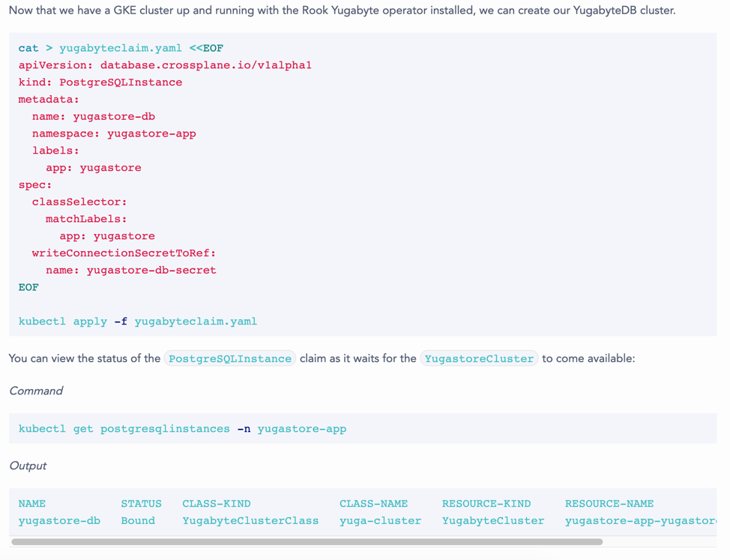Click the kubectl apply -f yugabyteclaim.yaml command
This screenshot has height=560, width=730.
click(138, 322)
